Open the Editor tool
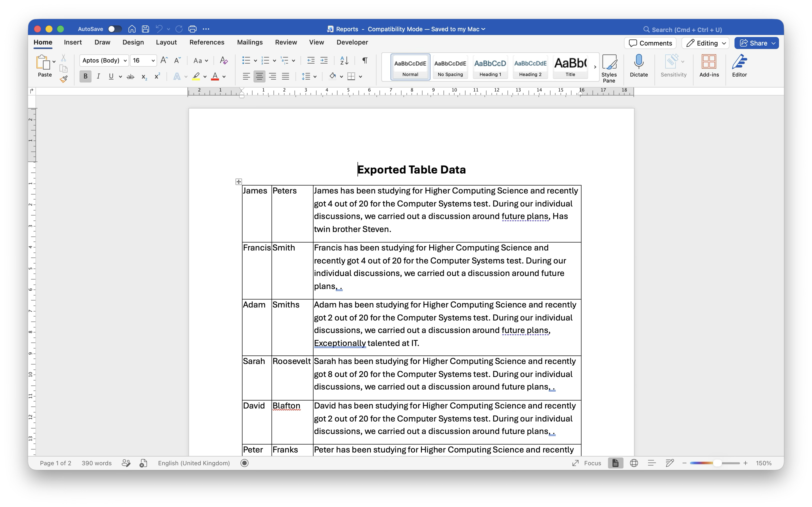The width and height of the screenshot is (812, 507). click(x=739, y=66)
